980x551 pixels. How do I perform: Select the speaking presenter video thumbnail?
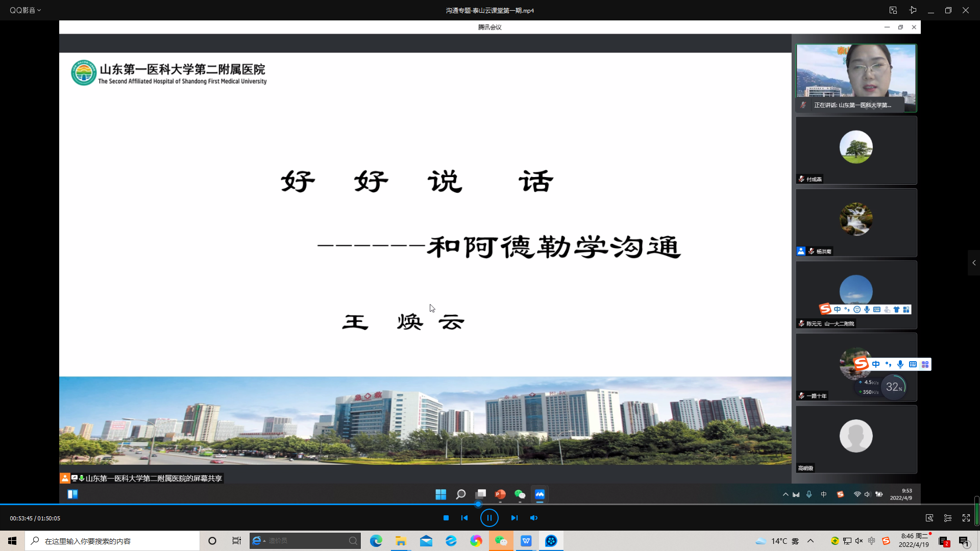(x=856, y=78)
